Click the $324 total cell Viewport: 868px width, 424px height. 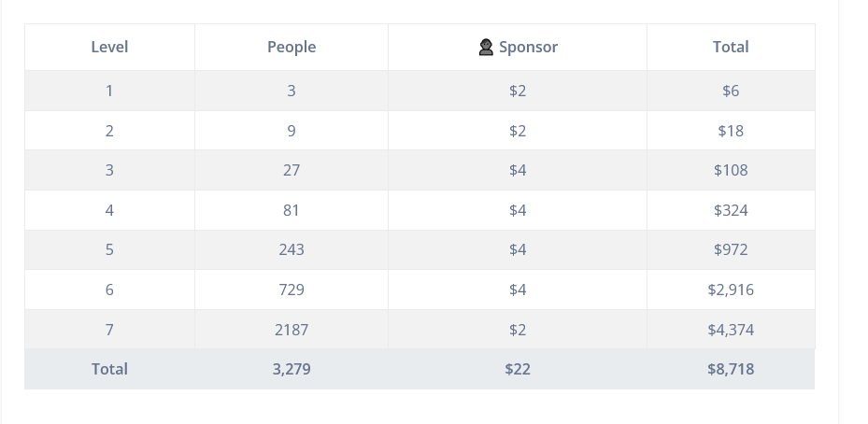731,210
